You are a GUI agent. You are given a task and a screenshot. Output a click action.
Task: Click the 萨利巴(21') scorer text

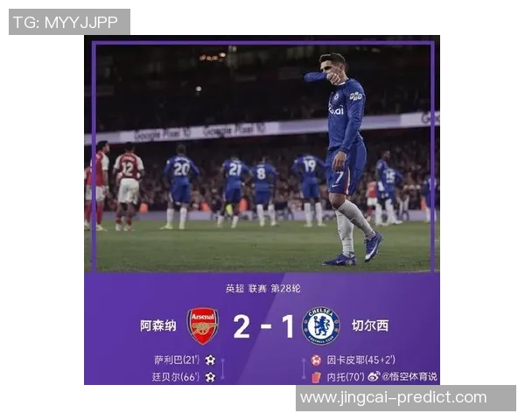coord(177,360)
